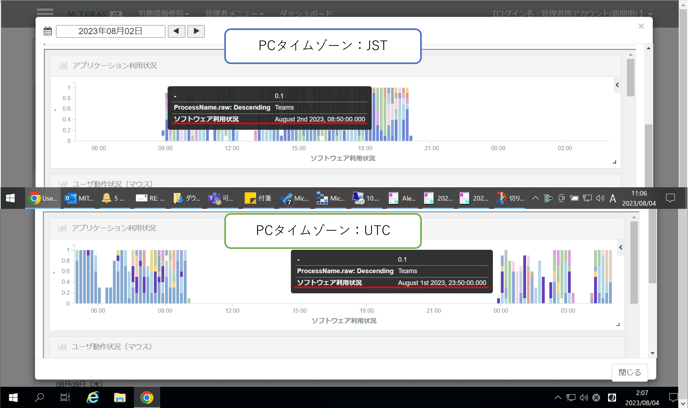Click the calendar icon beside the date field
688x408 pixels.
[47, 32]
